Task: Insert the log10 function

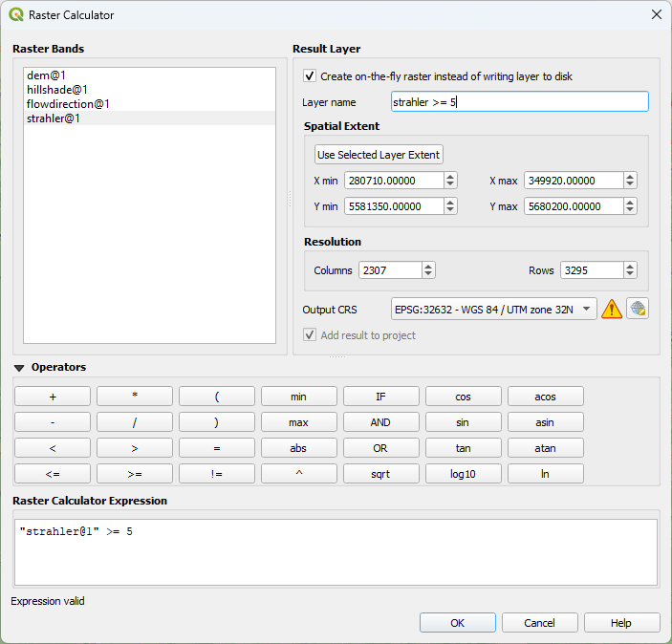Action: click(x=464, y=474)
